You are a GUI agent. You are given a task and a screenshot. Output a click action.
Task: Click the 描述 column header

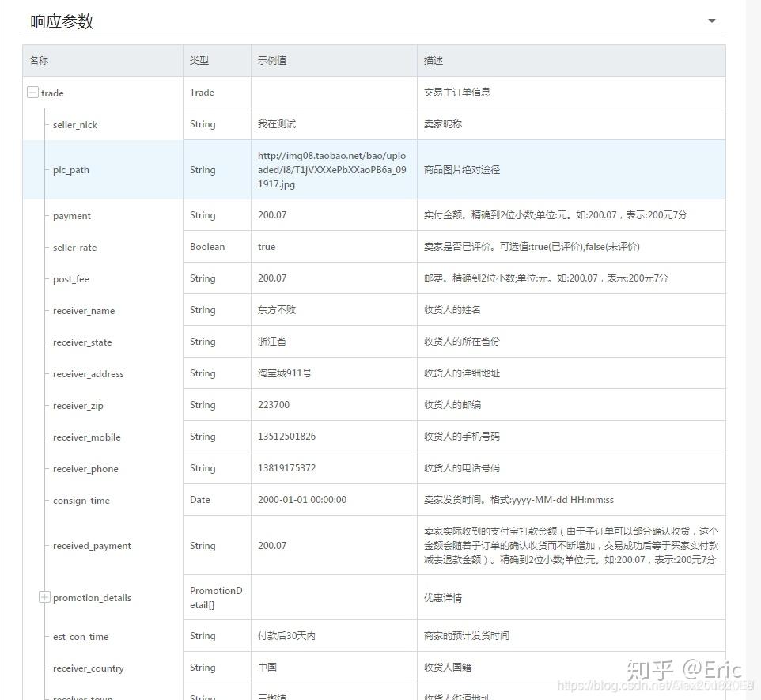tap(433, 60)
